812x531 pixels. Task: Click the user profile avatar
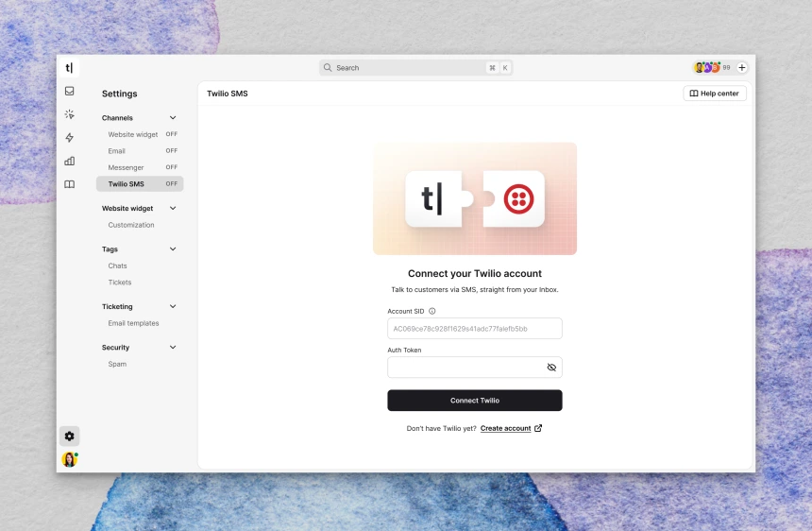[69, 459]
